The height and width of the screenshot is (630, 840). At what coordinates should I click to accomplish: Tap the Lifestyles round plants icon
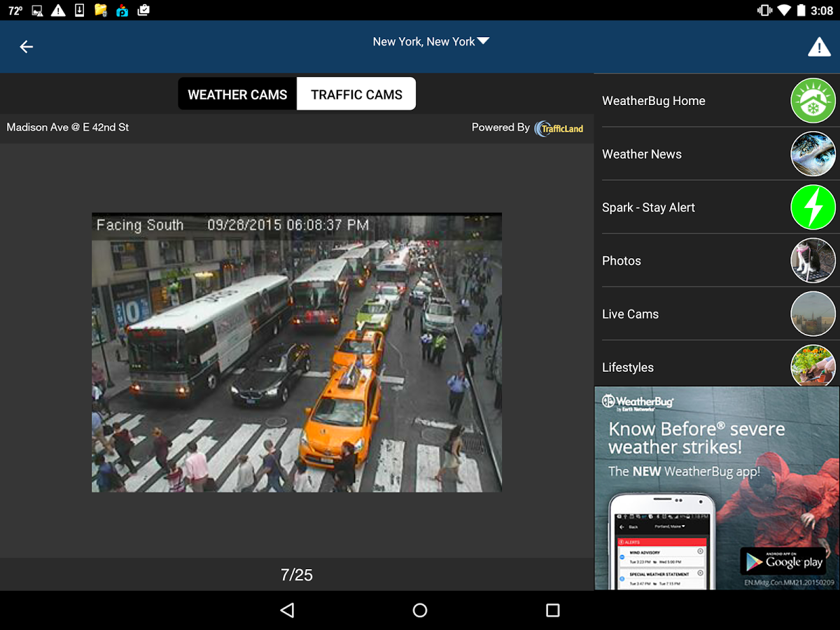[813, 365]
